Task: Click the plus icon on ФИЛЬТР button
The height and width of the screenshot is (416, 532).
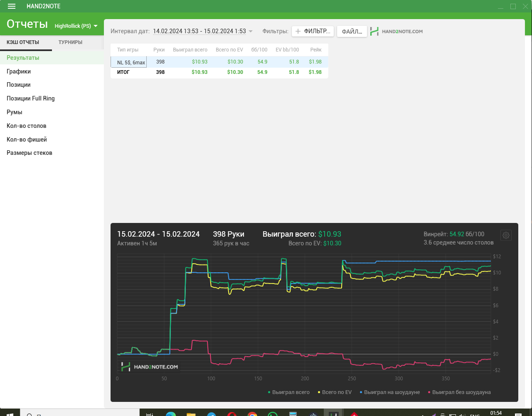Action: click(298, 31)
